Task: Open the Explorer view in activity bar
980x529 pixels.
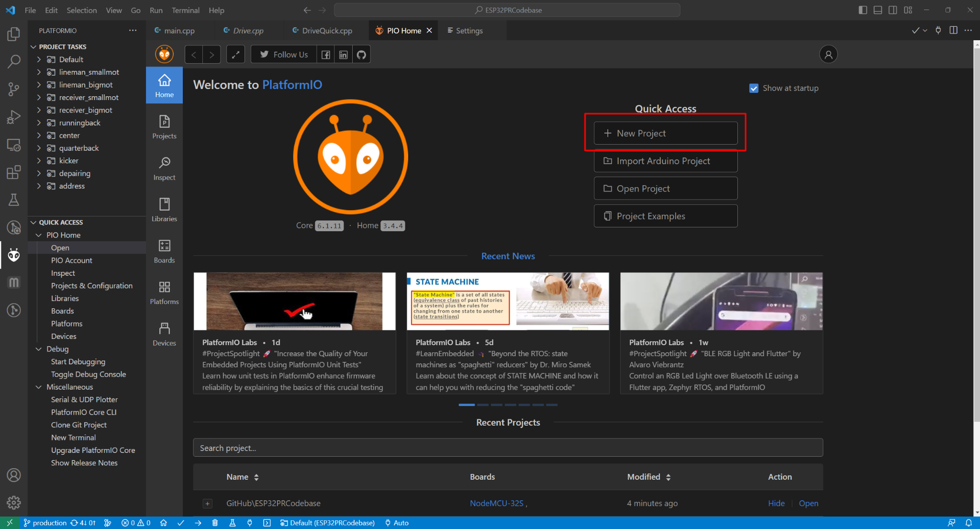Action: pos(14,34)
